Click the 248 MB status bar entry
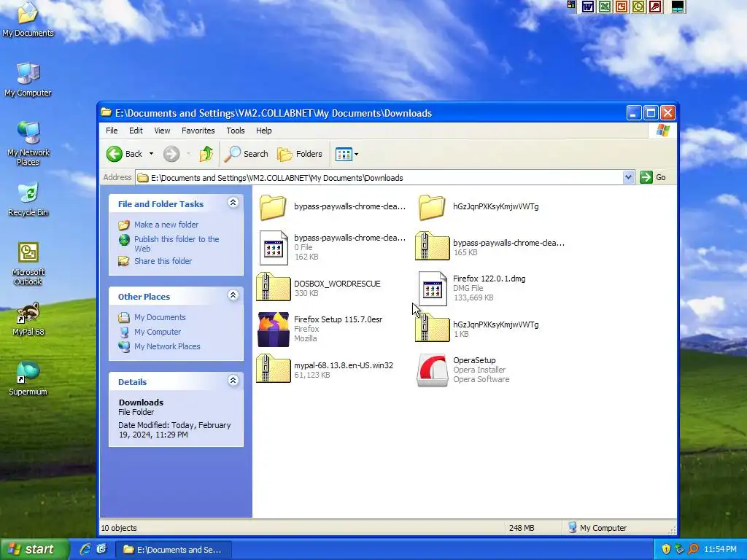747x560 pixels. (522, 528)
